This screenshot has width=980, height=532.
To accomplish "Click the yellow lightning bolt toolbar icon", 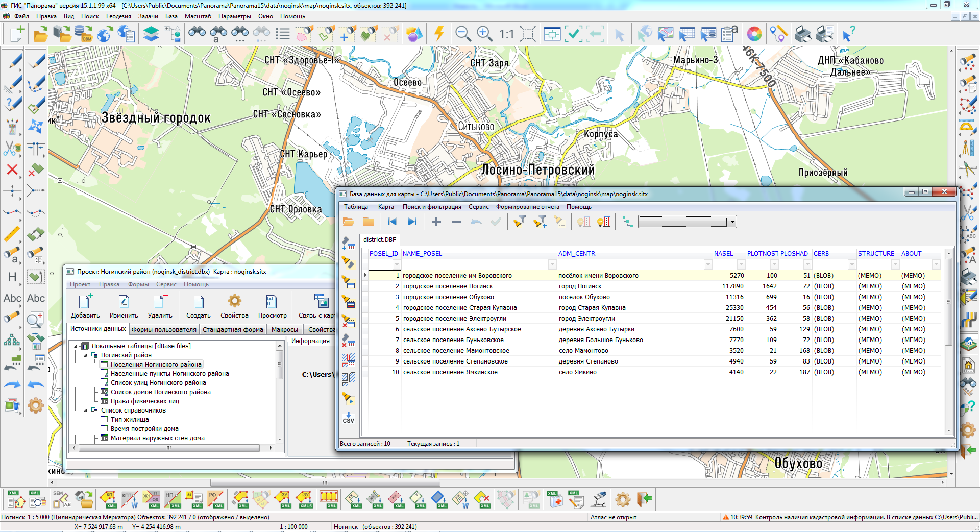I will tap(438, 34).
